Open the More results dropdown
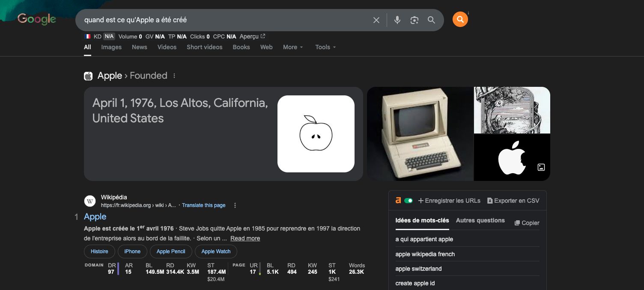The image size is (644, 290). pos(292,47)
